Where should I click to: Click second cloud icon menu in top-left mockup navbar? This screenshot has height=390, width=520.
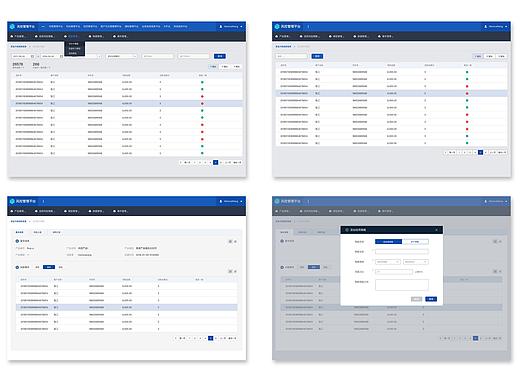(x=45, y=36)
